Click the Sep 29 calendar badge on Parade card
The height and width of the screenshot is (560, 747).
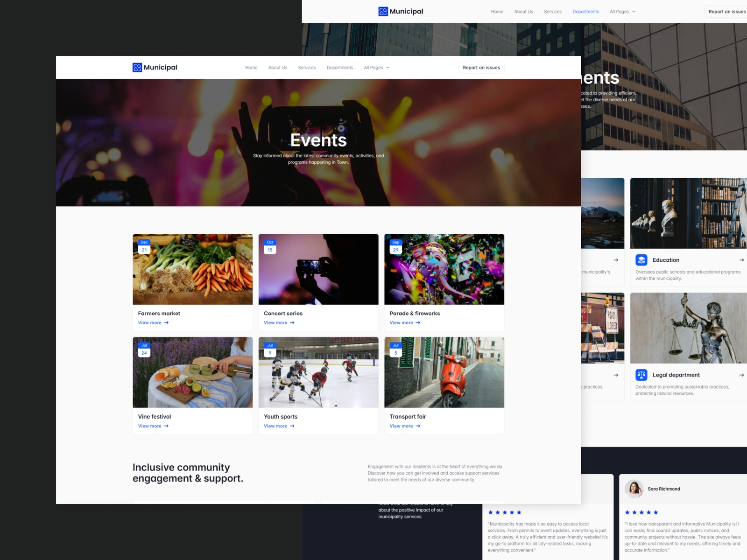(x=395, y=246)
